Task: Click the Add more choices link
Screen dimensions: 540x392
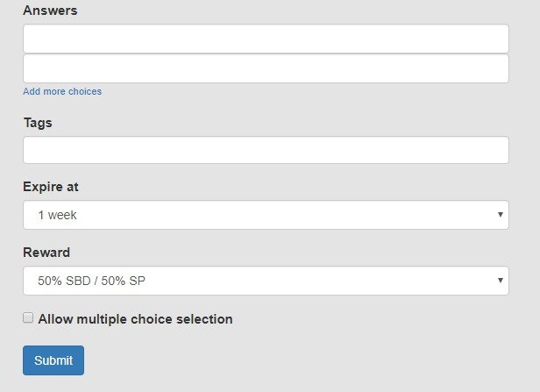Action: (x=62, y=91)
